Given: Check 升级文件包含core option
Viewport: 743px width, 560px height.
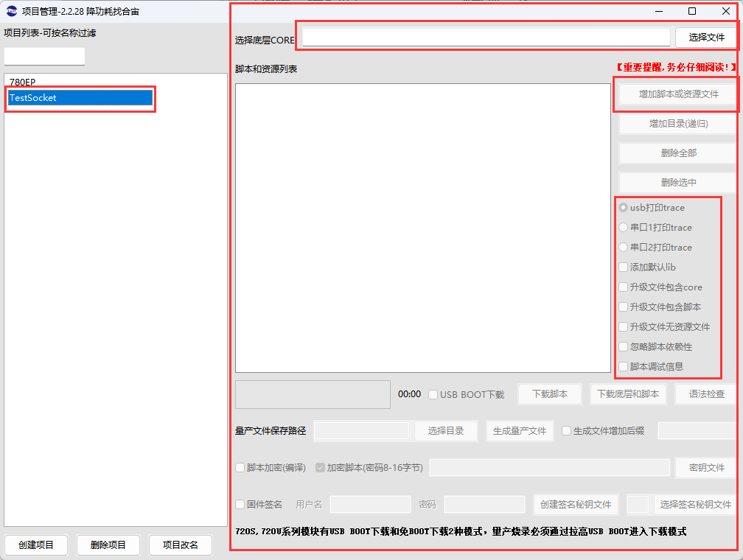Looking at the screenshot, I should point(660,287).
